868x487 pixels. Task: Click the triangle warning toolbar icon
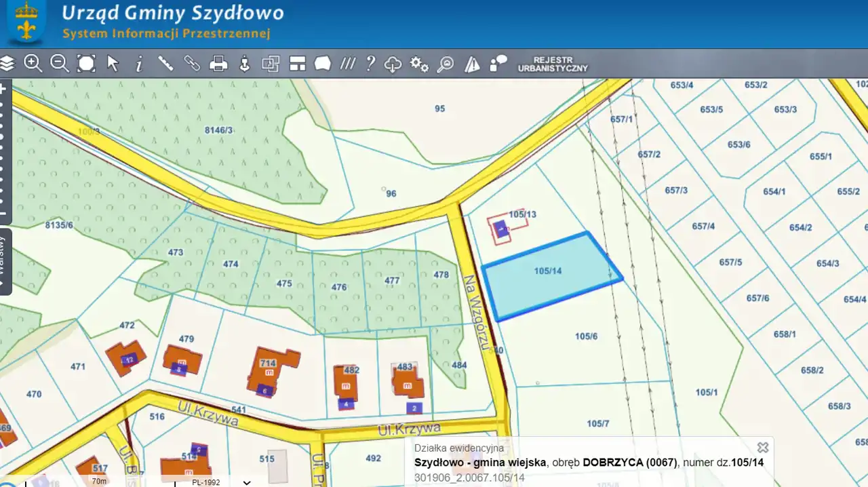(472, 64)
